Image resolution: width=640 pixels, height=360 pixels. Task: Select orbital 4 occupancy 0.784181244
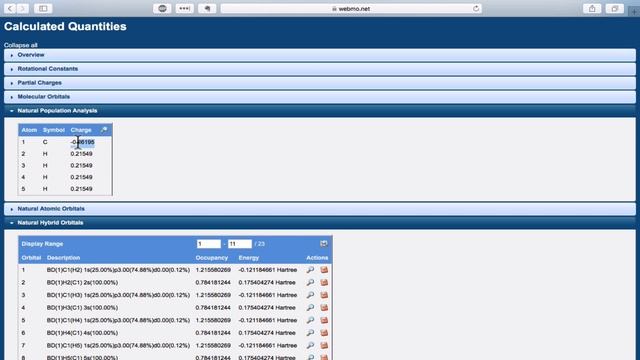point(213,308)
